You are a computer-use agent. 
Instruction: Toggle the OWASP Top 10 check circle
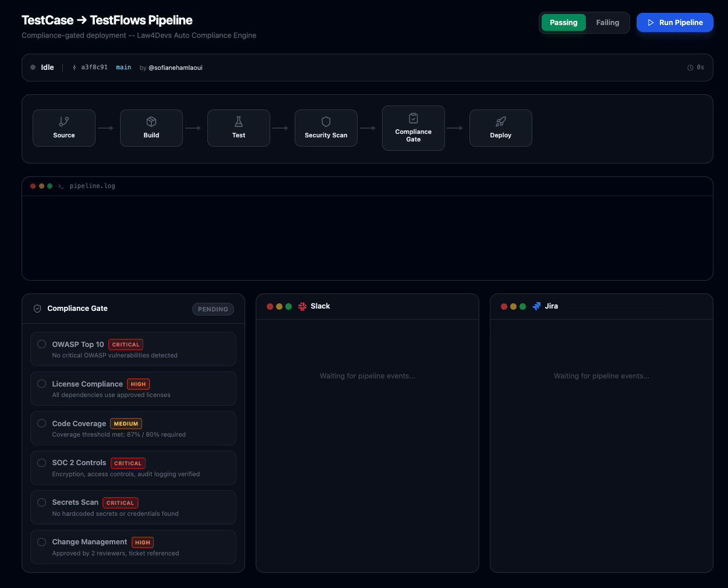coord(41,344)
